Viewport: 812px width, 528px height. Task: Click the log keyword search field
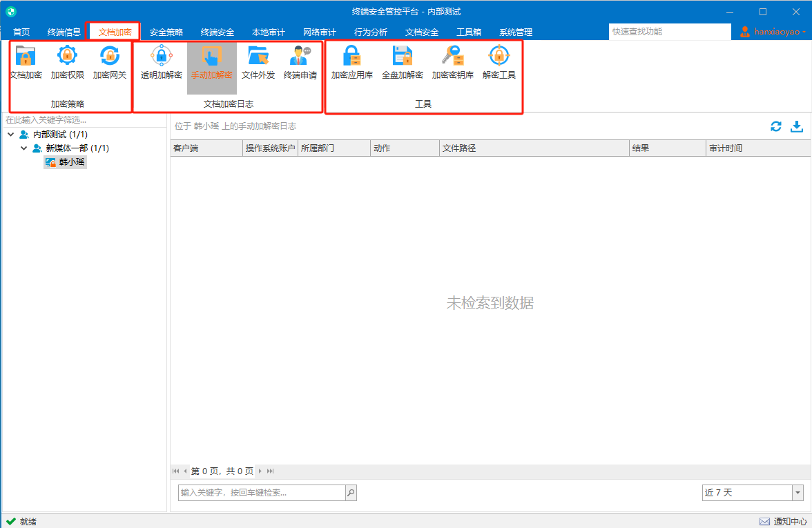(262, 493)
